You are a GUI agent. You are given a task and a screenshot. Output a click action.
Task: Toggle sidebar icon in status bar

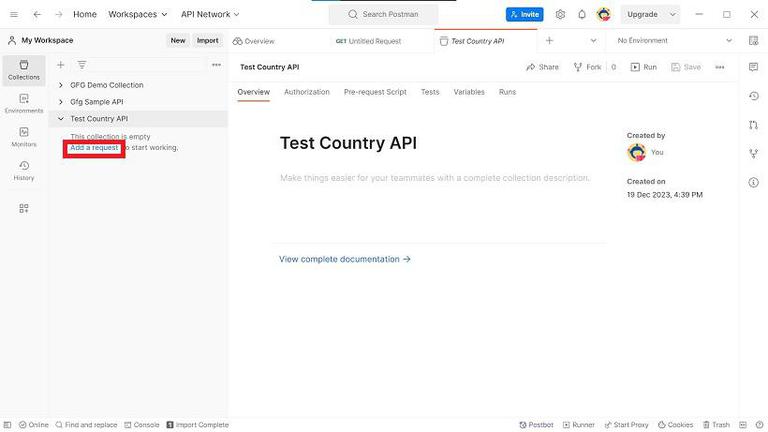[7, 425]
